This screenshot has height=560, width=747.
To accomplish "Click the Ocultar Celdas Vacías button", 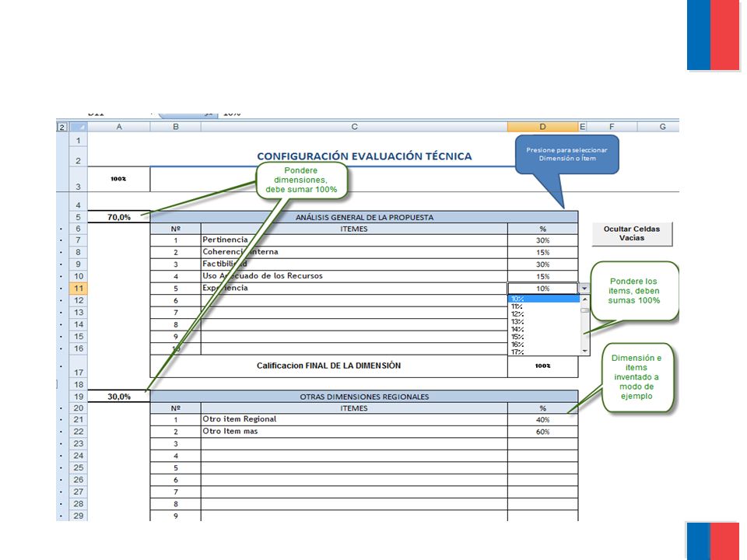I will 632,233.
